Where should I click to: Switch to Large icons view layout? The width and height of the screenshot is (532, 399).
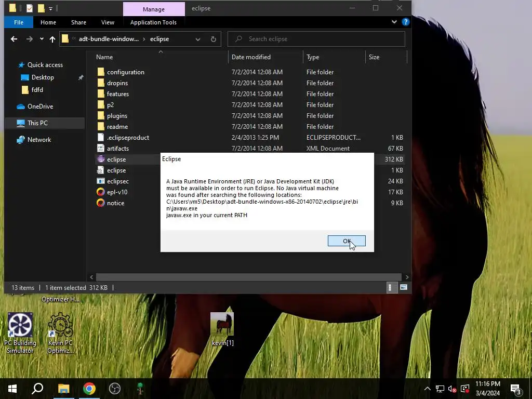403,288
